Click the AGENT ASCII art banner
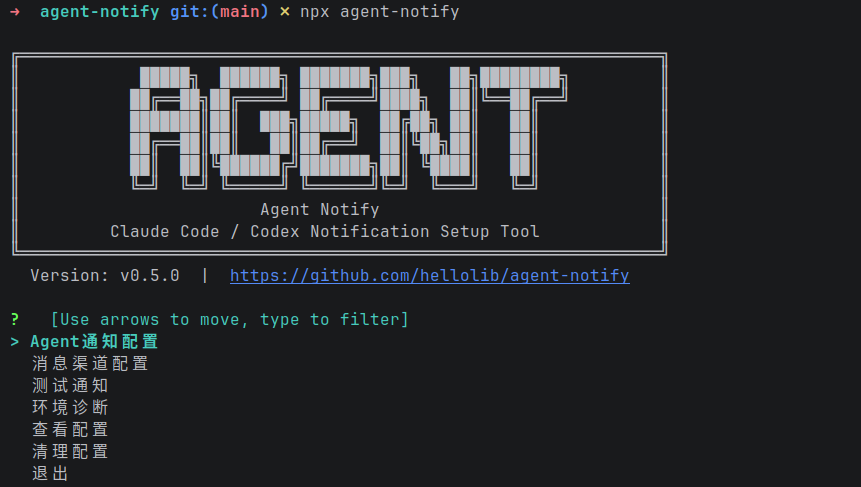This screenshot has width=861, height=487. point(348,128)
